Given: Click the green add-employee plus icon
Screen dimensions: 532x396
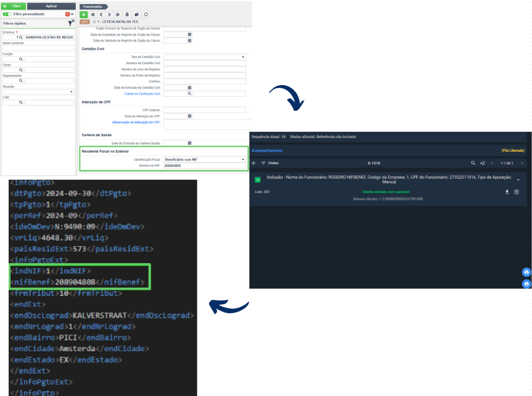Looking at the screenshot, I should point(83,14).
